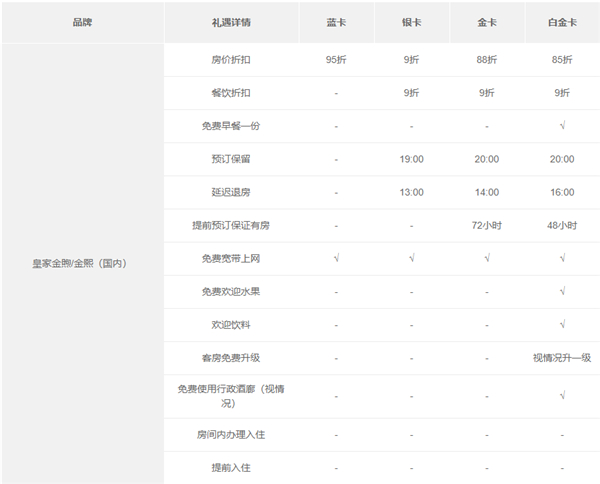Screen dimensions: 600x484
Task: Click the 72小时 guaranteed booking cell
Action: click(486, 225)
